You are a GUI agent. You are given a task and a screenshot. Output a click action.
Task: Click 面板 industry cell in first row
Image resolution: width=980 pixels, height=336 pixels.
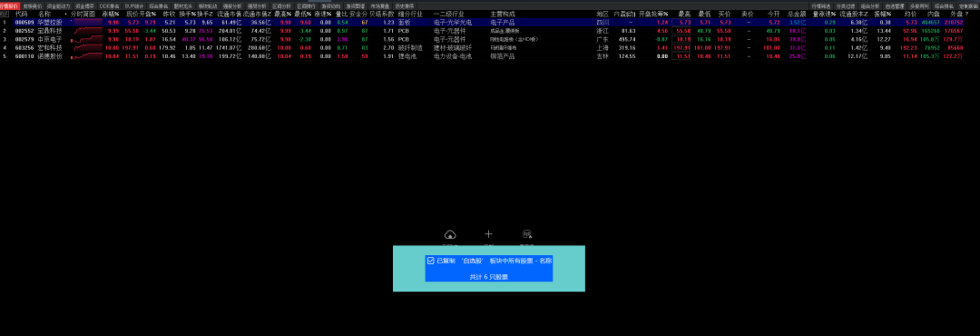tap(404, 22)
